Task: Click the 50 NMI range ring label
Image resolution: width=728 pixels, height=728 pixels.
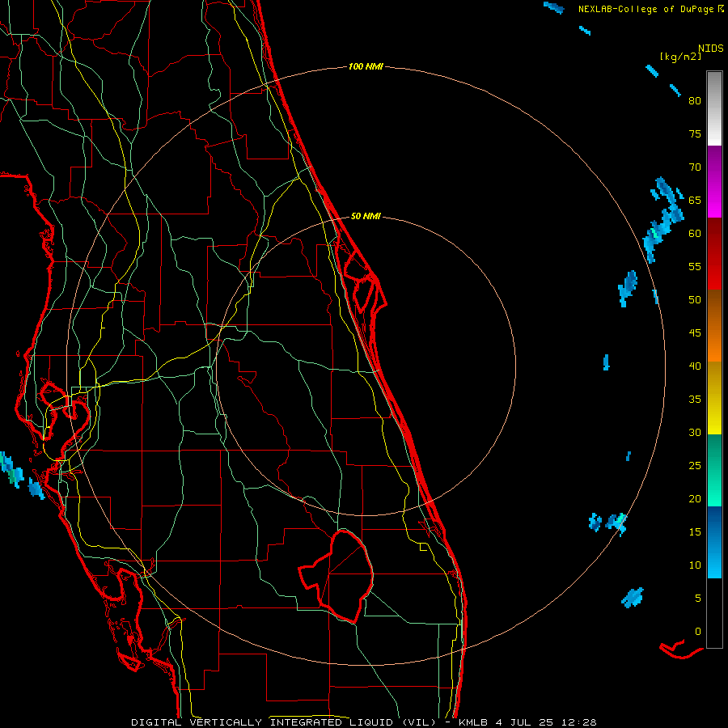Action: point(366,216)
